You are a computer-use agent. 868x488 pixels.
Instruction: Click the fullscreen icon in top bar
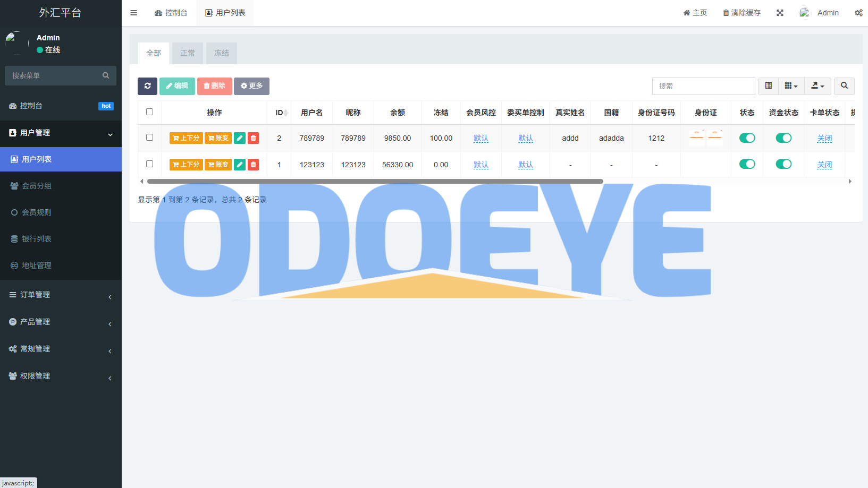tap(780, 13)
